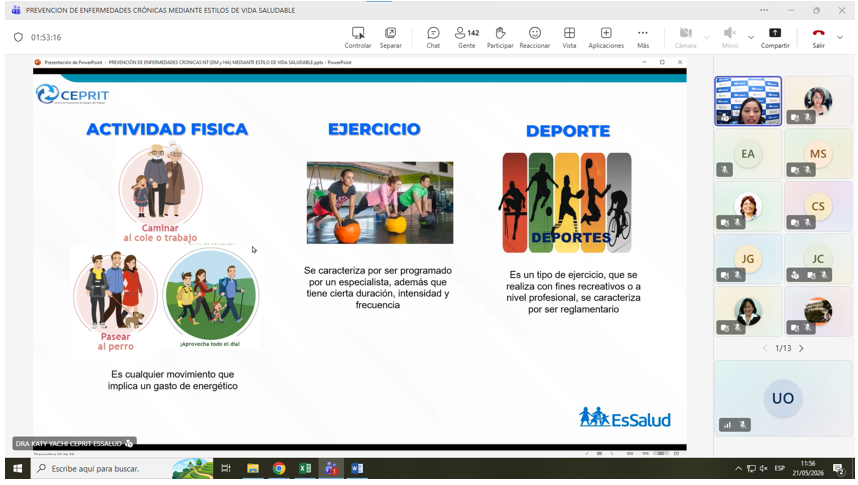Click the EsSalud logo on slide
This screenshot has height=485, width=858.
[x=624, y=418]
